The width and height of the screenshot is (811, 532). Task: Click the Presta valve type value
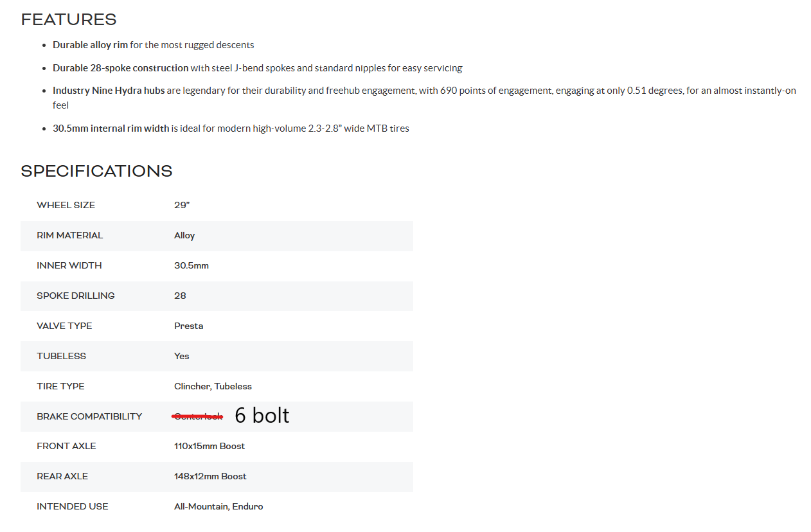188,326
